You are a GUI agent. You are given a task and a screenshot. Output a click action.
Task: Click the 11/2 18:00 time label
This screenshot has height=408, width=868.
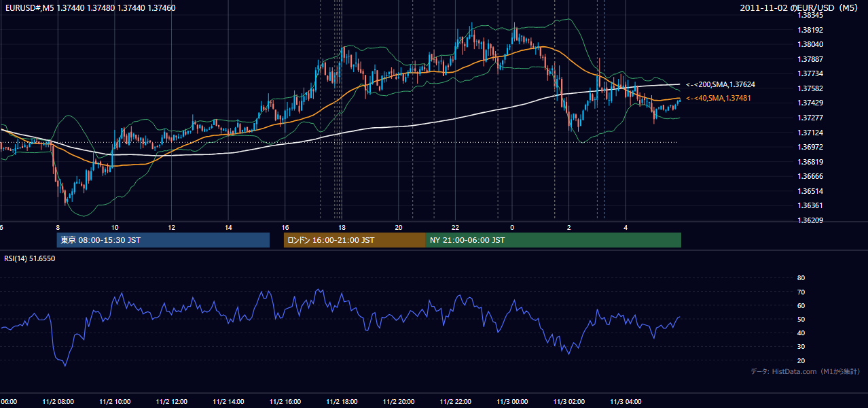click(x=342, y=401)
